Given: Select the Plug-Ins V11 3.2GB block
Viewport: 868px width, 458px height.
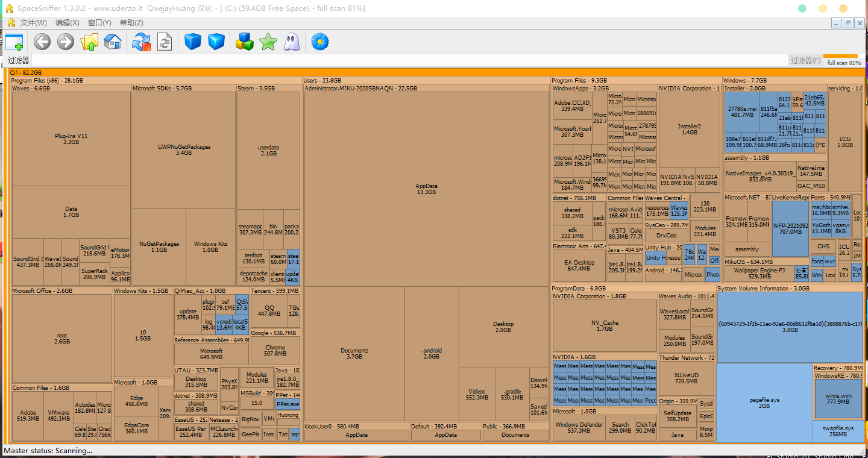Looking at the screenshot, I should click(71, 139).
